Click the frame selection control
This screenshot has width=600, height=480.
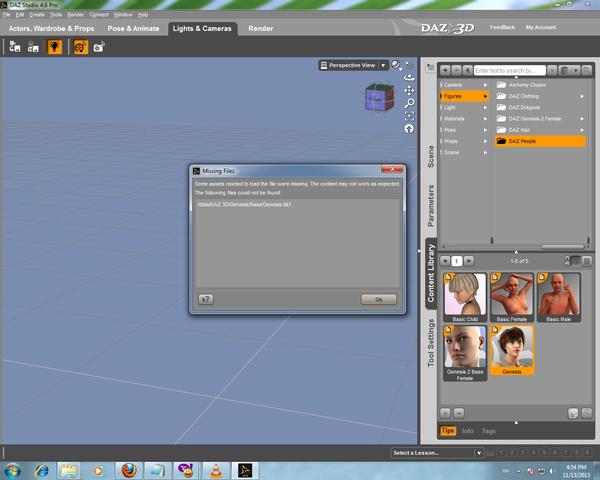(x=409, y=116)
